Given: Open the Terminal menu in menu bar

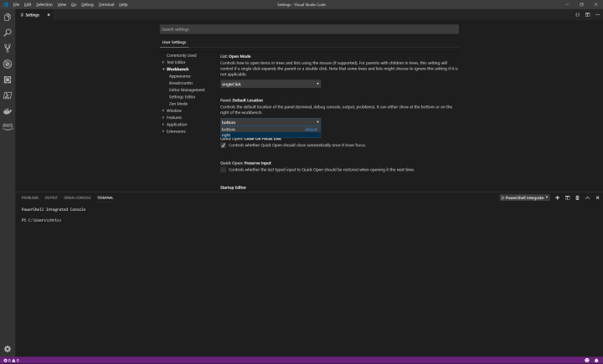Looking at the screenshot, I should click(x=106, y=4).
